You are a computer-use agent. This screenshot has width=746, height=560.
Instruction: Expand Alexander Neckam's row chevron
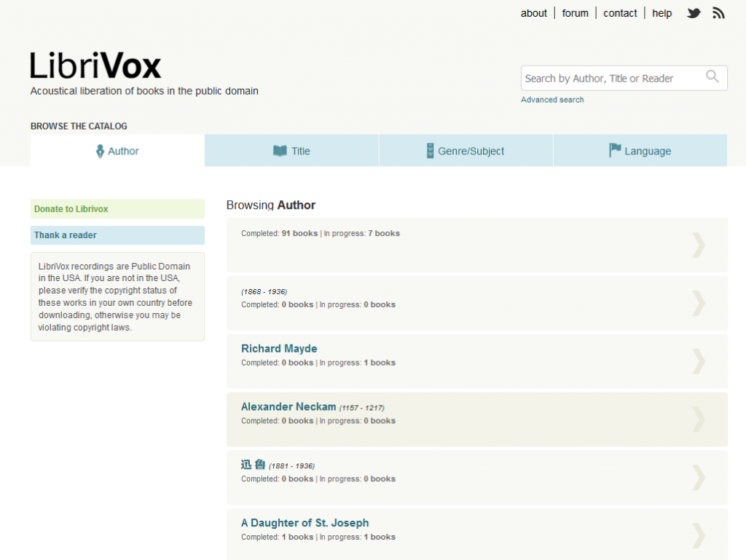click(x=699, y=419)
